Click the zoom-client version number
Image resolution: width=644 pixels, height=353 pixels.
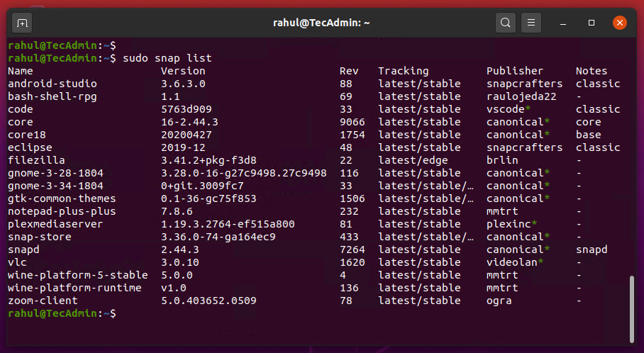(209, 301)
